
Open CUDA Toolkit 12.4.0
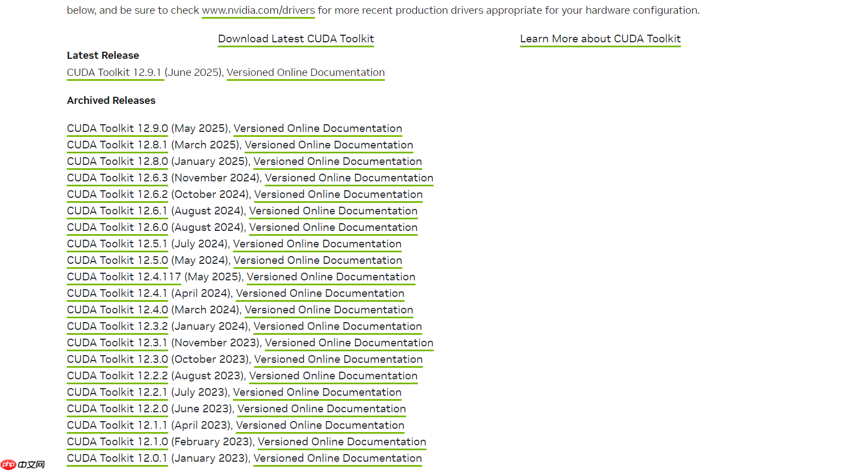coord(118,310)
